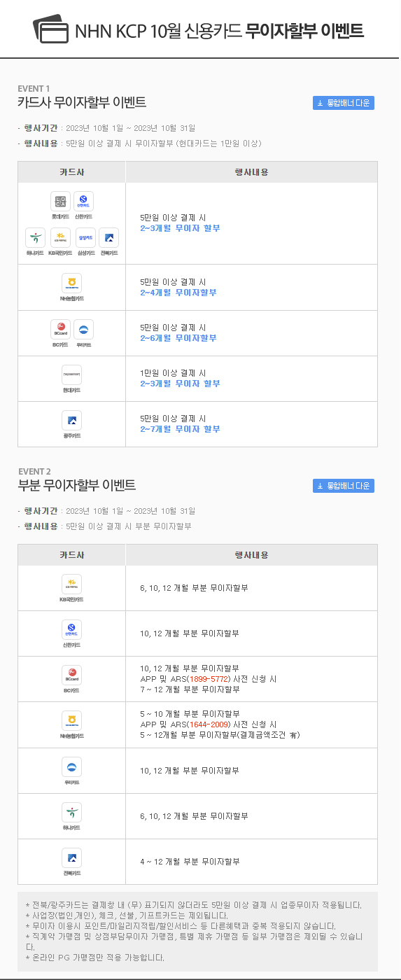Viewport: 401px width, 980px height.
Task: Click '6, 10, 12 개월 부분 무이자할부' in 하나카드 row
Action: (x=194, y=816)
